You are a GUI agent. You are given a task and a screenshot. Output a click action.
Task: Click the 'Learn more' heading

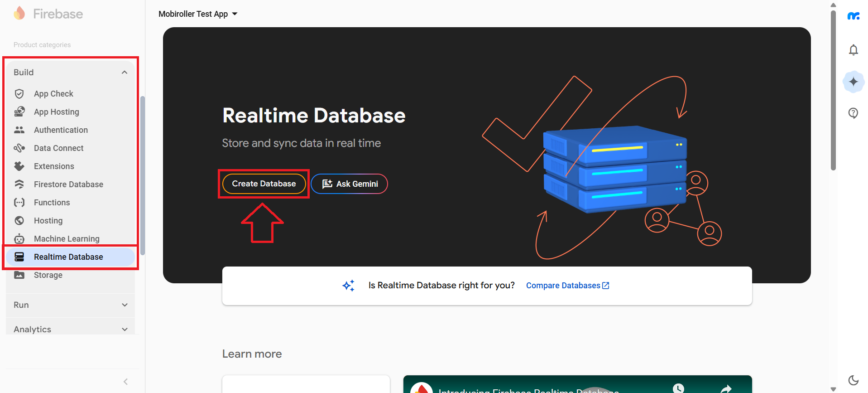(252, 354)
